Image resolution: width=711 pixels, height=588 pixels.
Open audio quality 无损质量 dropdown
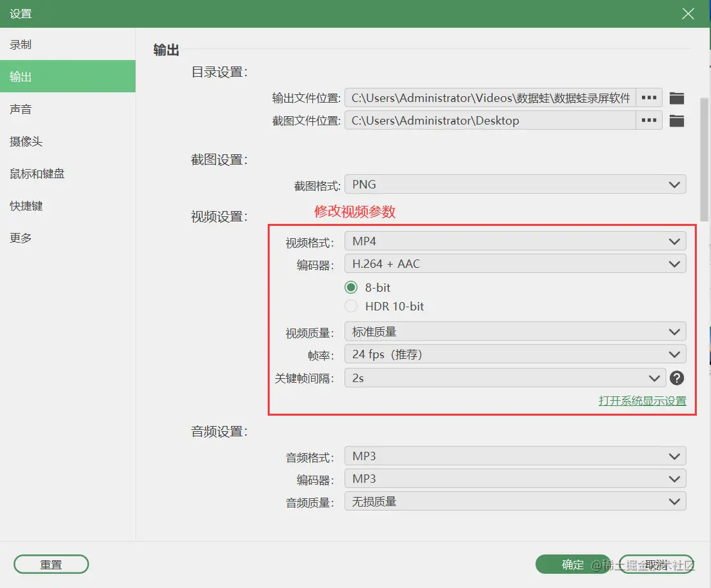coord(515,502)
